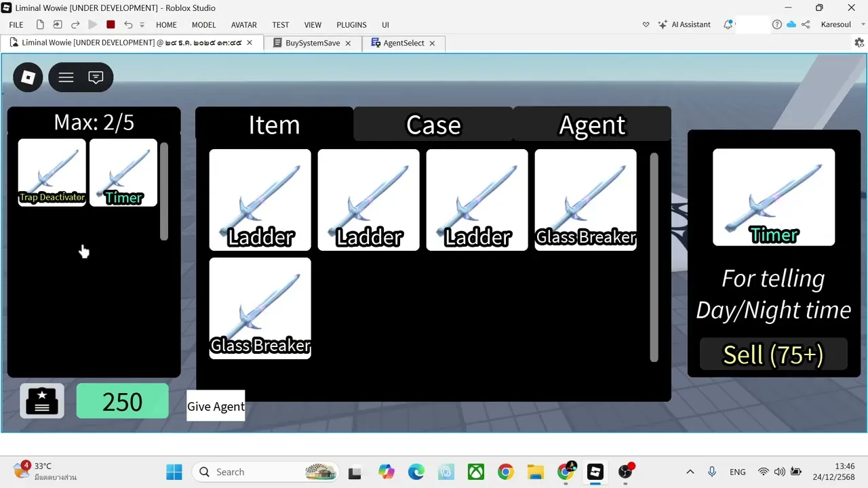This screenshot has height=488, width=868.
Task: Switch to HOME ribbon tab
Action: [x=166, y=24]
